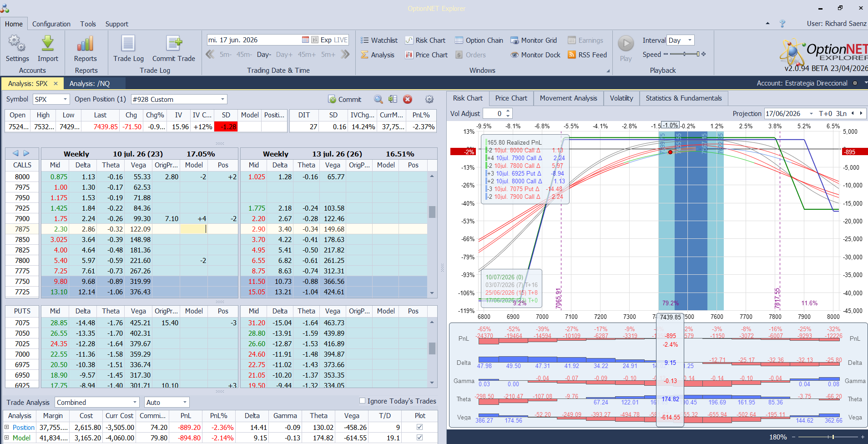
Task: Start playback with the Play button
Action: 626,49
